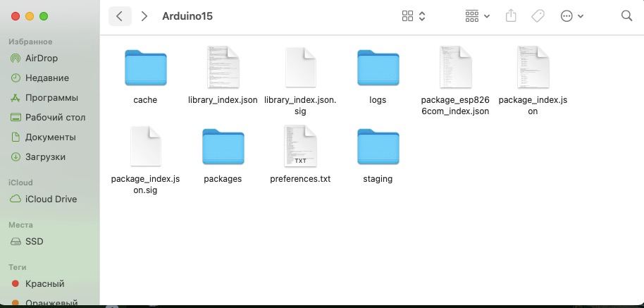
Task: Select the package_index.json file icon
Action: [x=533, y=67]
